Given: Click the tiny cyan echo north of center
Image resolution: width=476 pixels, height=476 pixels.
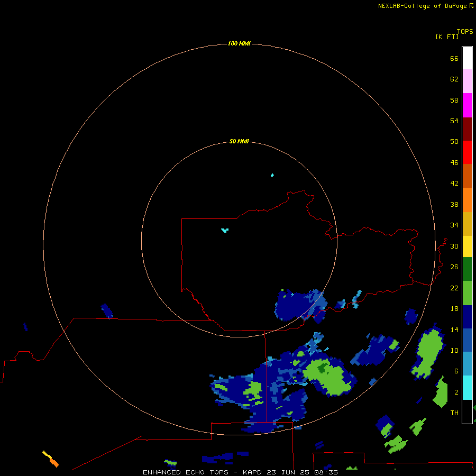Looking at the screenshot, I should (x=272, y=175).
